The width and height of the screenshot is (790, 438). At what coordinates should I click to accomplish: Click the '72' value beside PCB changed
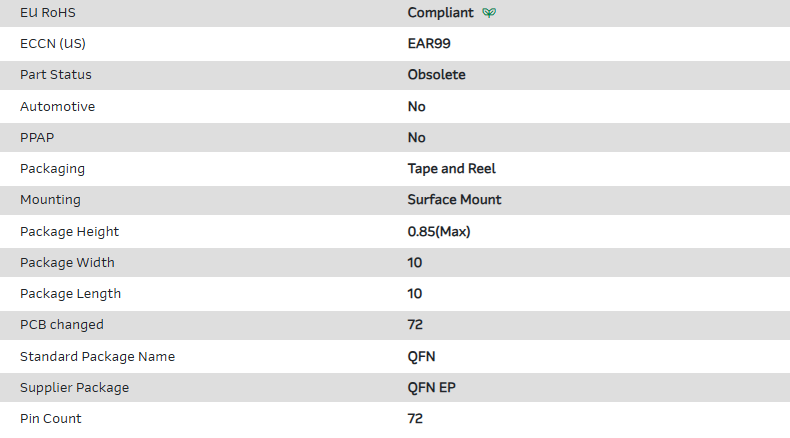[x=416, y=325]
